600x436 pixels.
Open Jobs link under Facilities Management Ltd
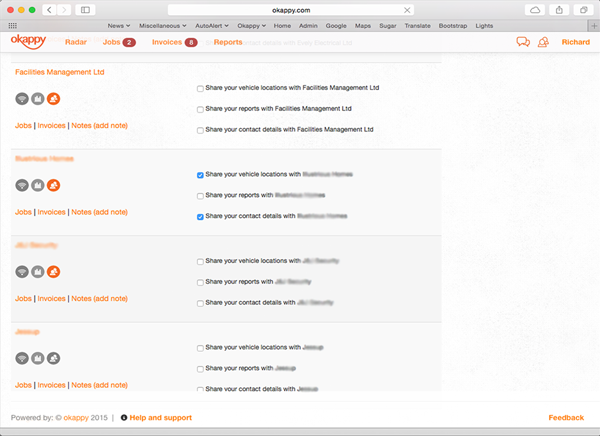[x=23, y=126]
